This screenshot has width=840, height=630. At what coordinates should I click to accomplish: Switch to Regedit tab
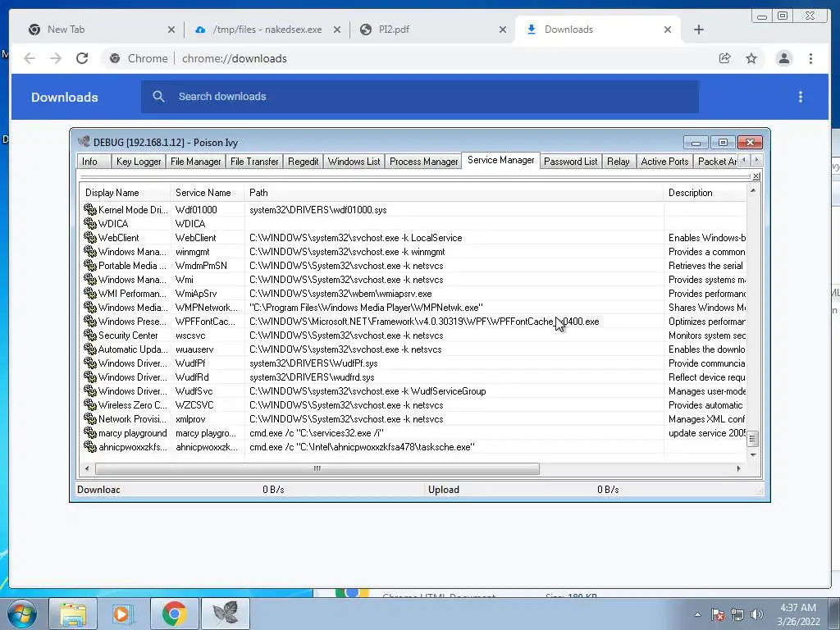coord(304,162)
